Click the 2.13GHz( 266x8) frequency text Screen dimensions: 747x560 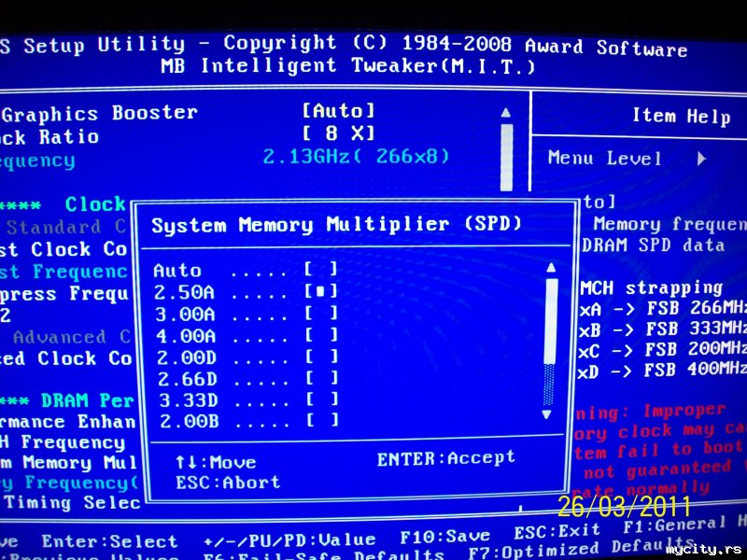[357, 156]
